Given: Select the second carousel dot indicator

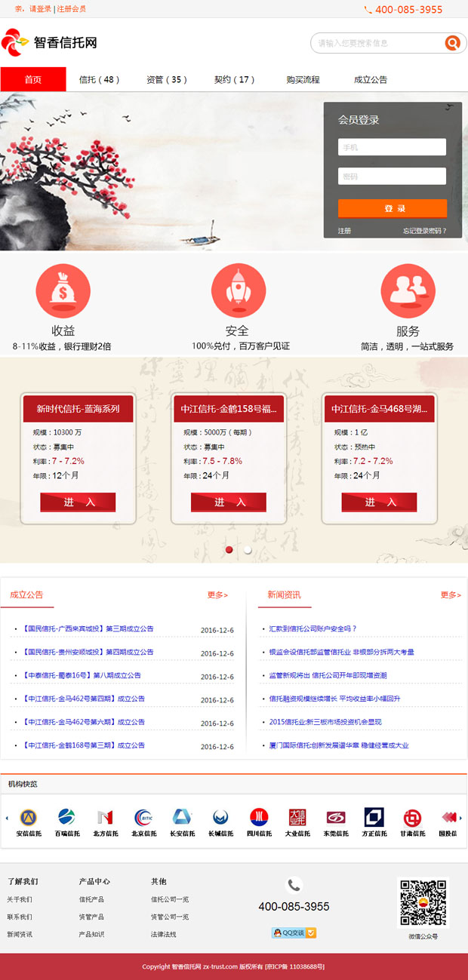Looking at the screenshot, I should pos(248,550).
